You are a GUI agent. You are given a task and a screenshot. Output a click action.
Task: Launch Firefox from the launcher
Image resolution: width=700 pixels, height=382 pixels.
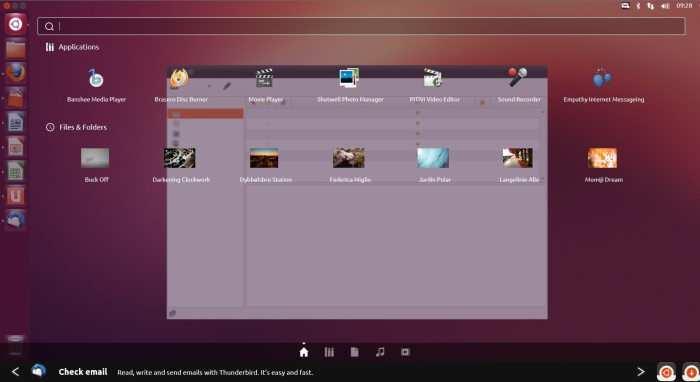[x=15, y=73]
